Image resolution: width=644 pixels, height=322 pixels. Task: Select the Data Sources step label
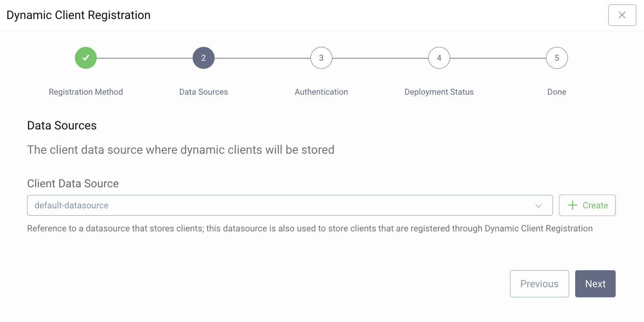[x=204, y=92]
